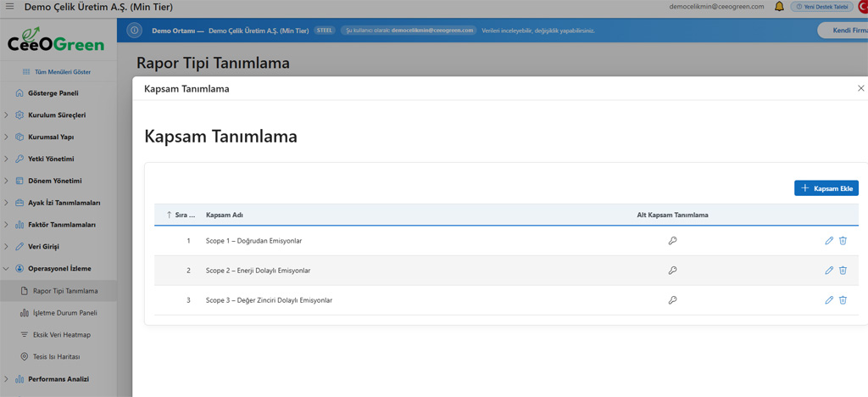Delete Scope 3 Değer Zinciri row
Viewport: 868px width, 397px height.
click(x=843, y=300)
